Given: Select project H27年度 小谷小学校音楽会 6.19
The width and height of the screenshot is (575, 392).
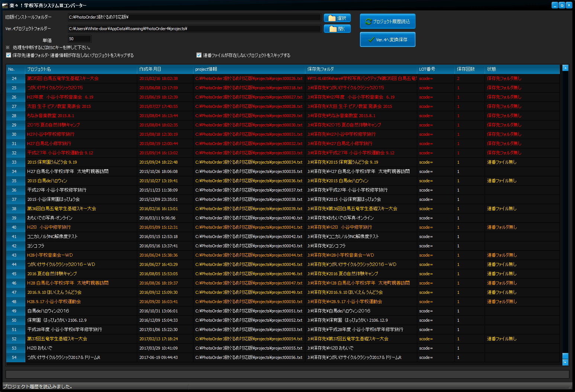Looking at the screenshot, I should click(60, 97).
